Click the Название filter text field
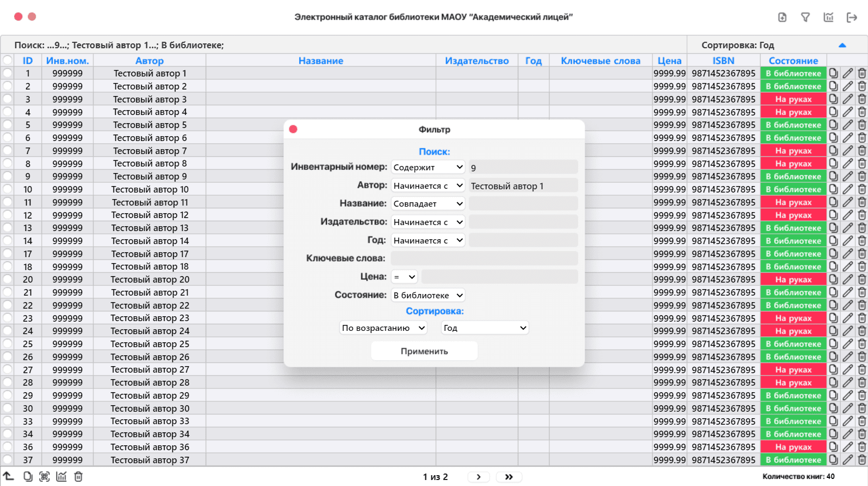Viewport: 868px width, 486px height. [x=523, y=204]
